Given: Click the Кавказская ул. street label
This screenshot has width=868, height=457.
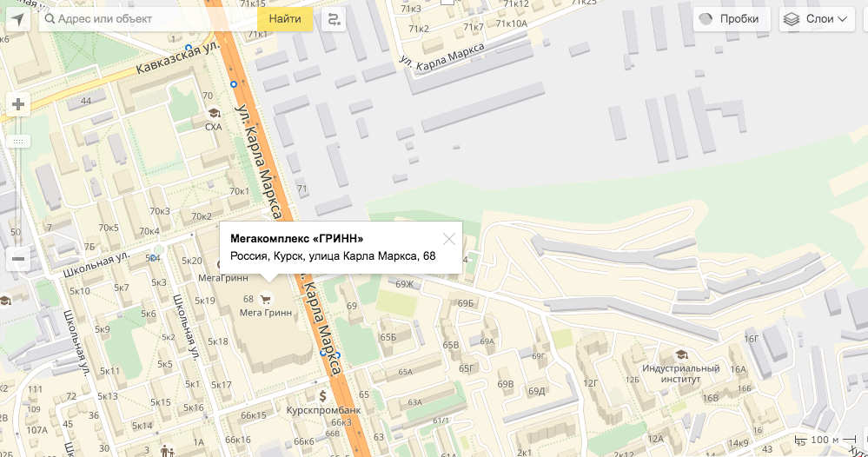Looking at the screenshot, I should (178, 58).
